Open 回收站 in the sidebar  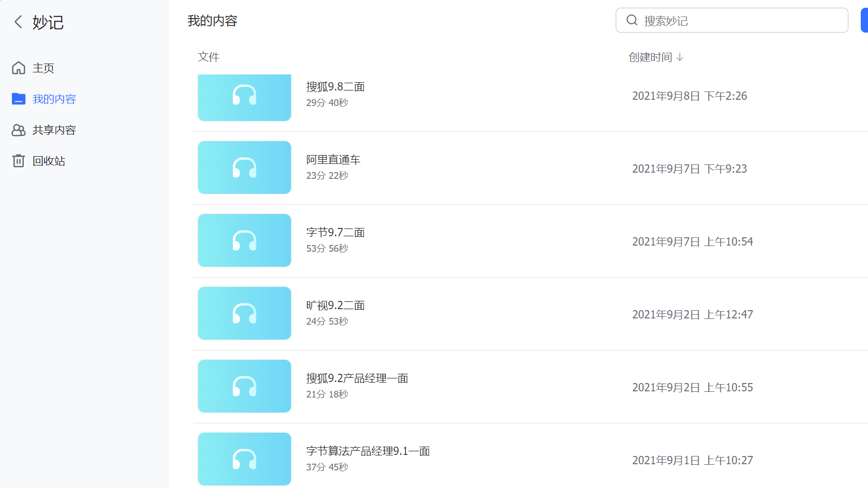[x=49, y=161]
